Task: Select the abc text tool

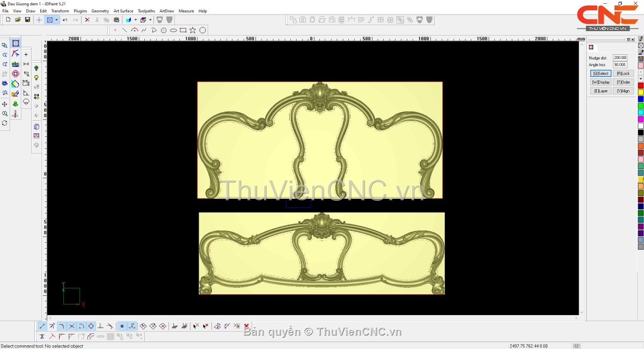Action: 16,64
